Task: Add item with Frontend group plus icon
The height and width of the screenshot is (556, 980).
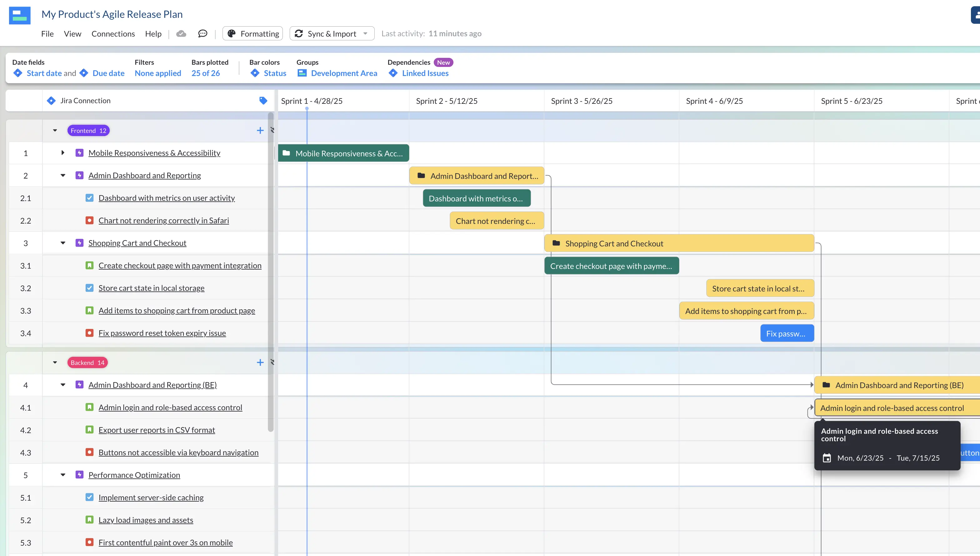Action: click(x=260, y=131)
